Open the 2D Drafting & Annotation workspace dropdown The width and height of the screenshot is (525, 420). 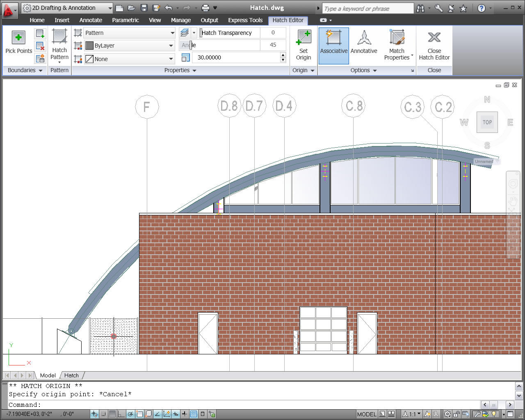tap(67, 8)
